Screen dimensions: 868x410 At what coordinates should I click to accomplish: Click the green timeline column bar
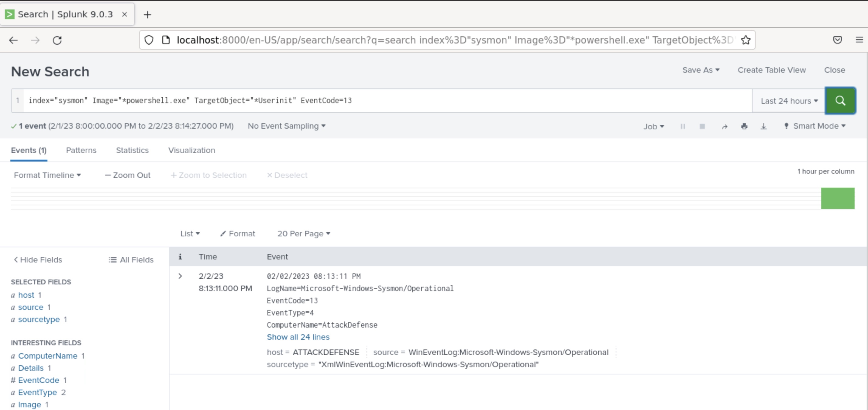click(837, 198)
